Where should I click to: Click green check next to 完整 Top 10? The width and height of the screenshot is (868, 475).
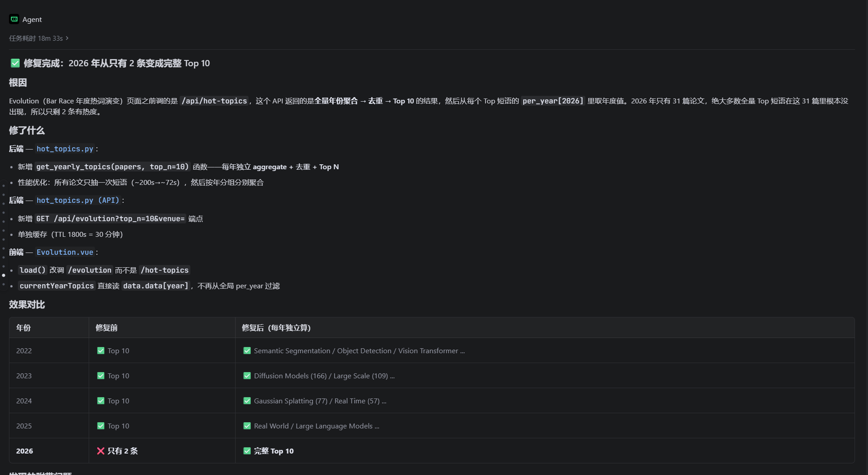pyautogui.click(x=247, y=451)
